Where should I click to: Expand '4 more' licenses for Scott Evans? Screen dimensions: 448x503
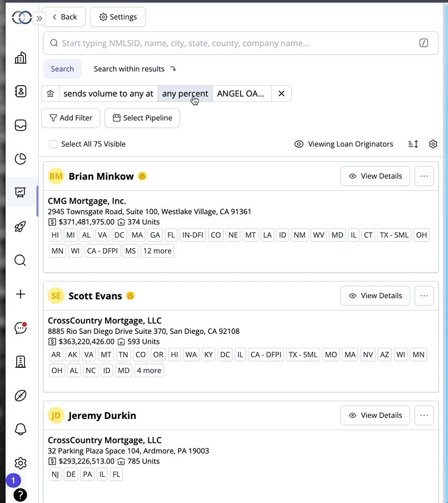[x=149, y=371]
